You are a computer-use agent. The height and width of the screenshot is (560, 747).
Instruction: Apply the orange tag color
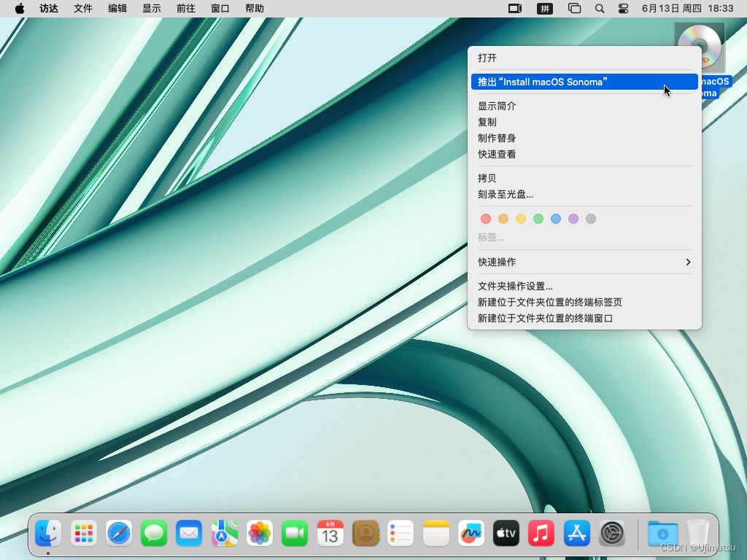point(503,219)
